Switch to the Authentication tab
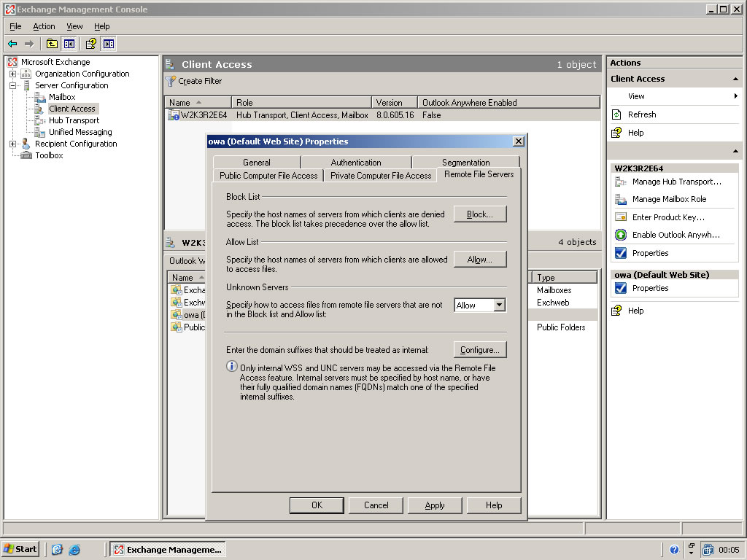Image resolution: width=747 pixels, height=560 pixels. (x=355, y=163)
